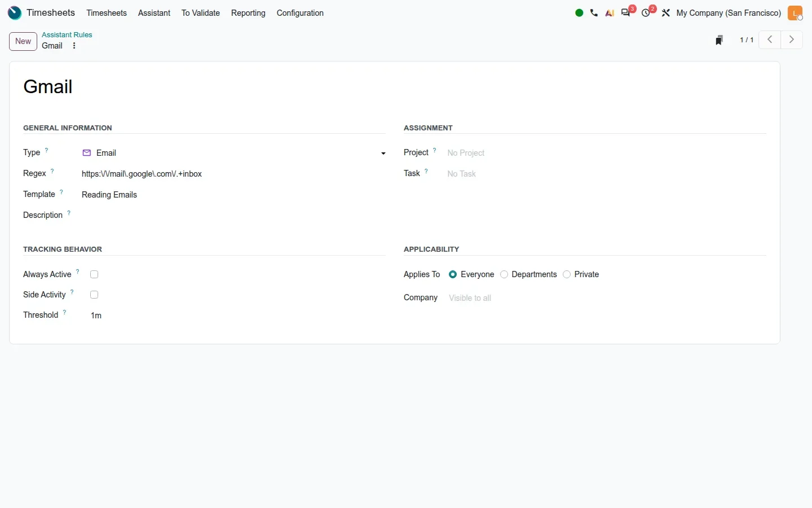Click the 'GENERAL INFORMATION' section heading

[68, 128]
